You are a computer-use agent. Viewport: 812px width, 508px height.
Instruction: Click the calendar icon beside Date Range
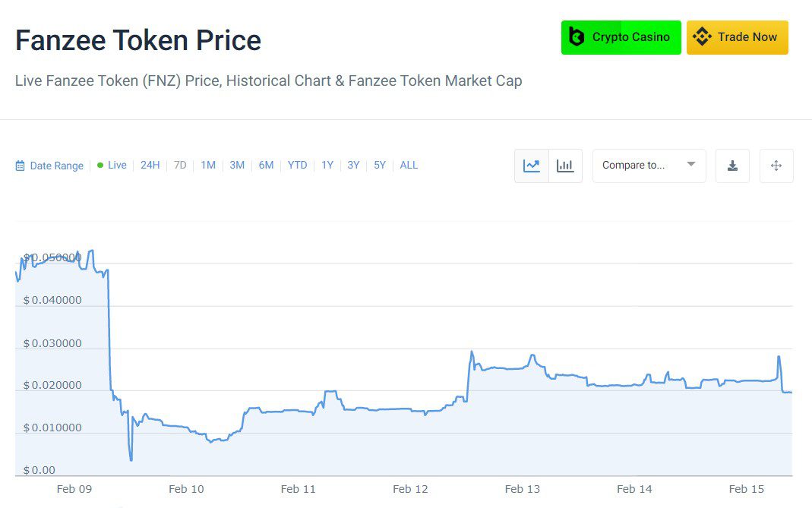pyautogui.click(x=21, y=166)
